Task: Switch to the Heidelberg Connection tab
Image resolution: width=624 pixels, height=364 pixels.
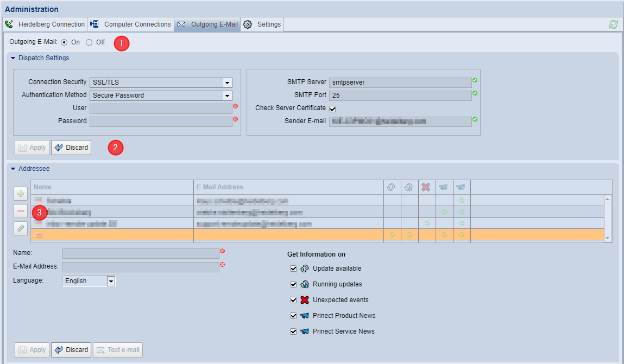Action: (x=45, y=24)
